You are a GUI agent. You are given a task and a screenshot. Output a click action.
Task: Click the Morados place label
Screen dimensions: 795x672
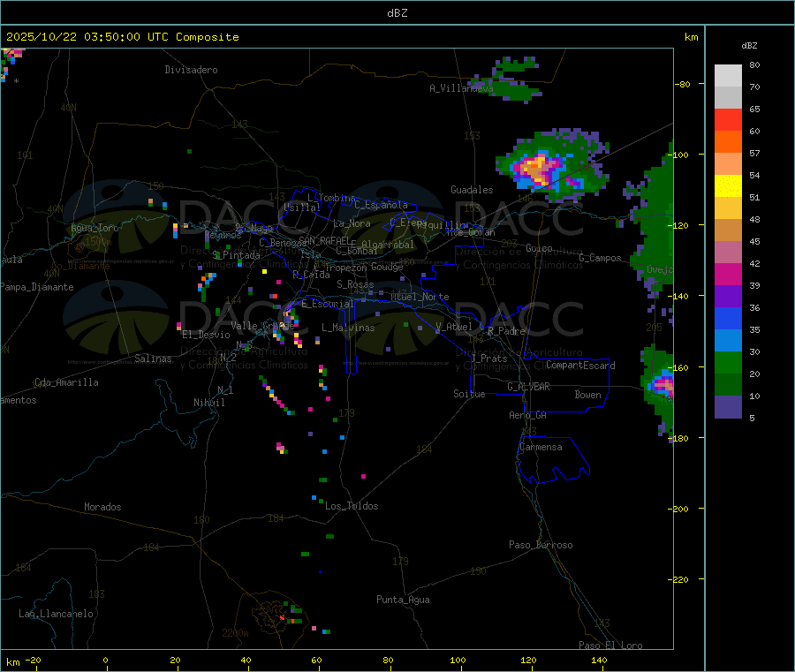102,507
